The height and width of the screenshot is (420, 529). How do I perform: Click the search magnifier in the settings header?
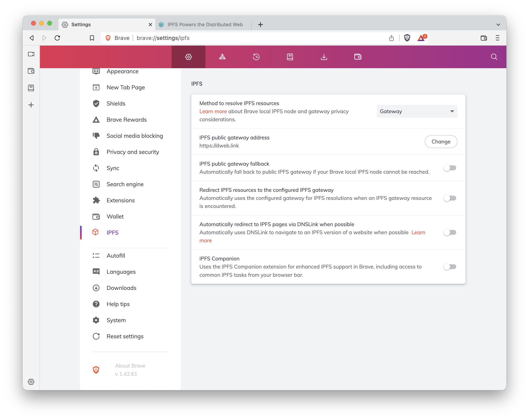tap(494, 57)
